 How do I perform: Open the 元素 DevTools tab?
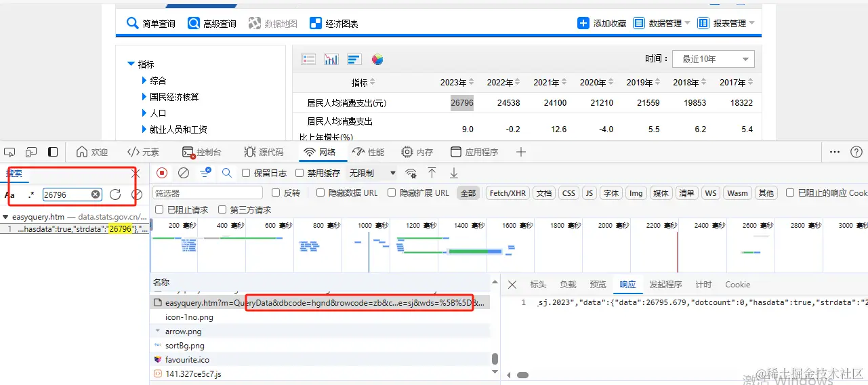pos(144,152)
